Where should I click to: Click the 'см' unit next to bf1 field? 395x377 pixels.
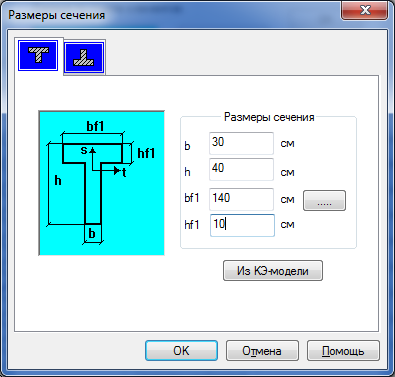click(x=287, y=200)
